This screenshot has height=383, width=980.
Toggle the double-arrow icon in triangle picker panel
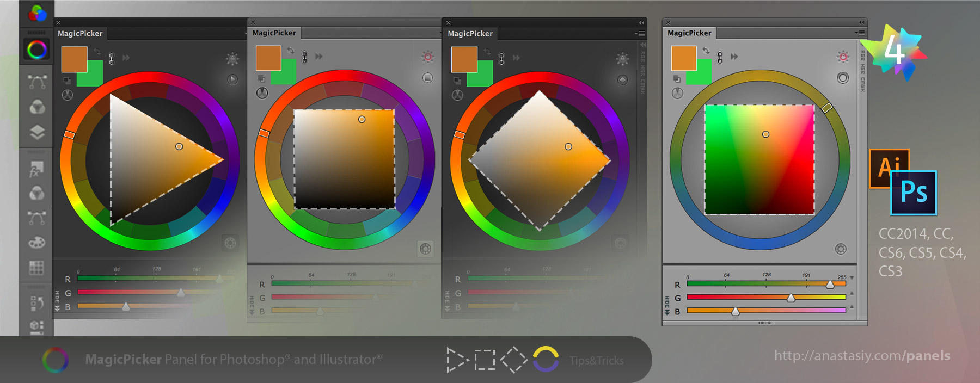[126, 58]
